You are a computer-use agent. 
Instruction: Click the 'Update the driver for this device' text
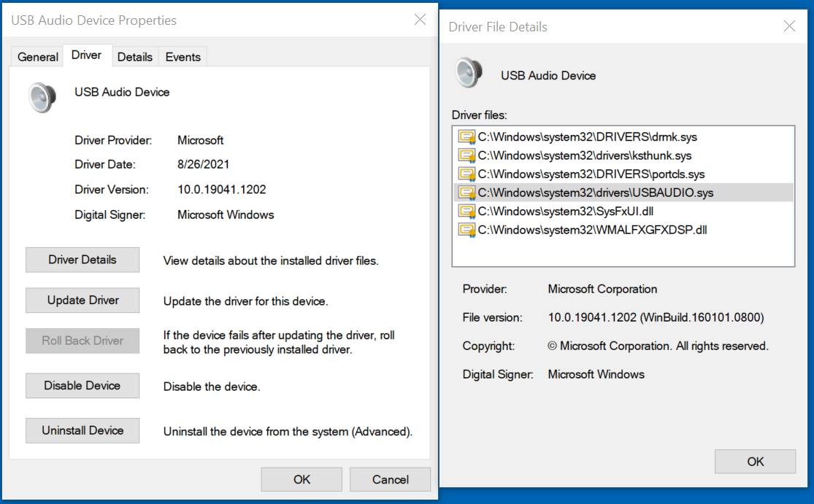(245, 301)
